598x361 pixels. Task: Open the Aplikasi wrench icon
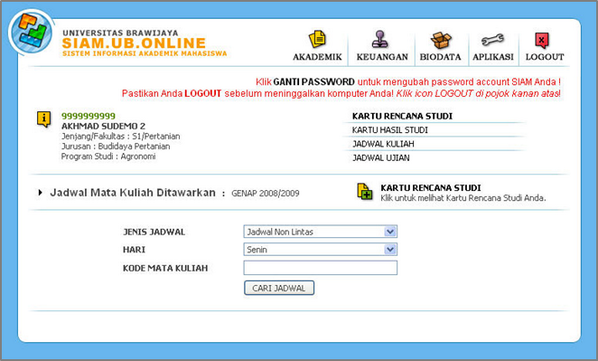(x=493, y=40)
